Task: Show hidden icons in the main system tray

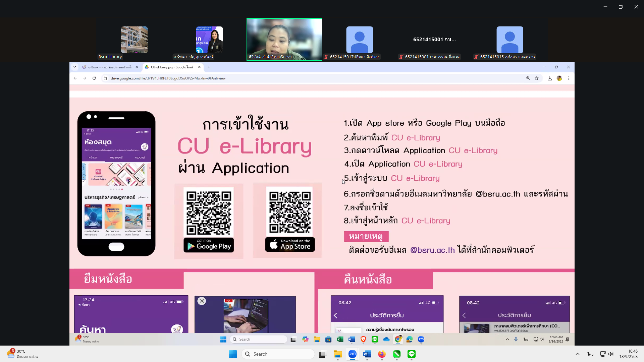Action: tap(577, 354)
